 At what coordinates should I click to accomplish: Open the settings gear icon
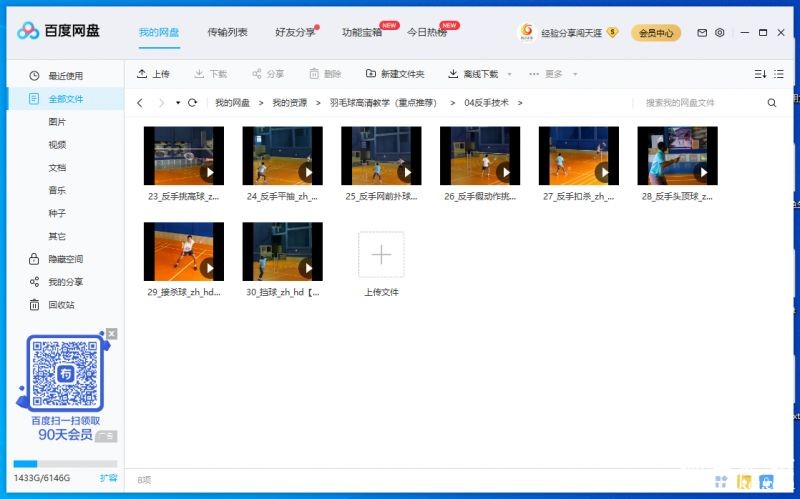719,33
